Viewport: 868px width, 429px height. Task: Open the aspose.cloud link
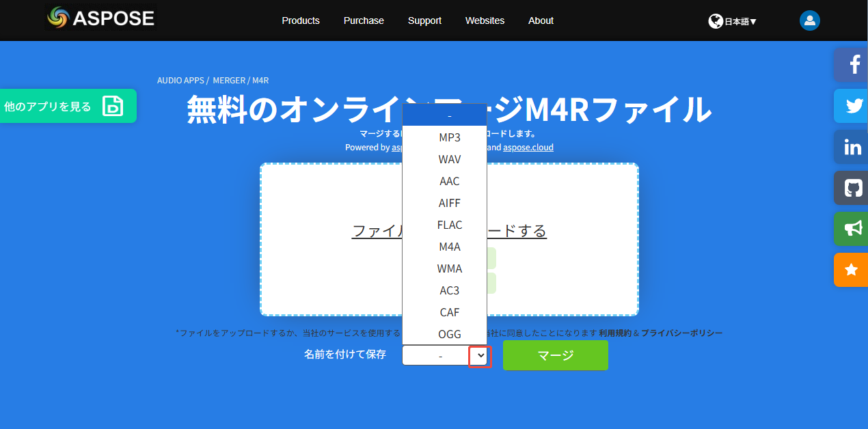(528, 147)
